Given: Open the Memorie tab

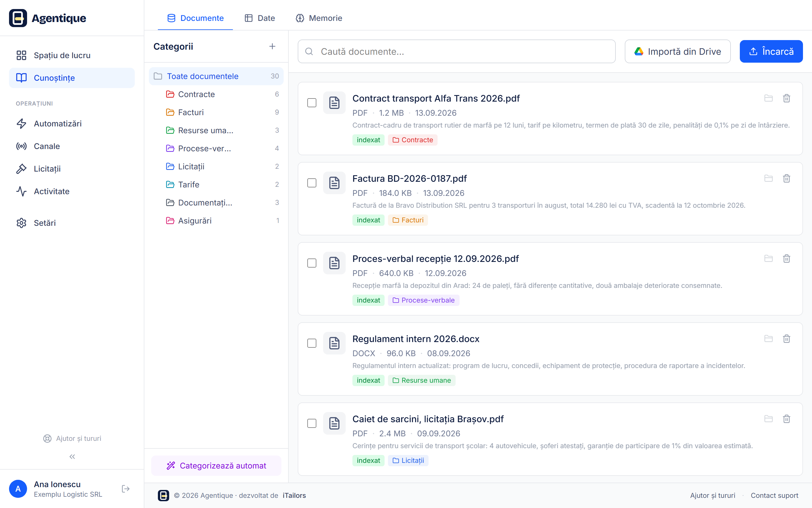Looking at the screenshot, I should click(x=319, y=18).
